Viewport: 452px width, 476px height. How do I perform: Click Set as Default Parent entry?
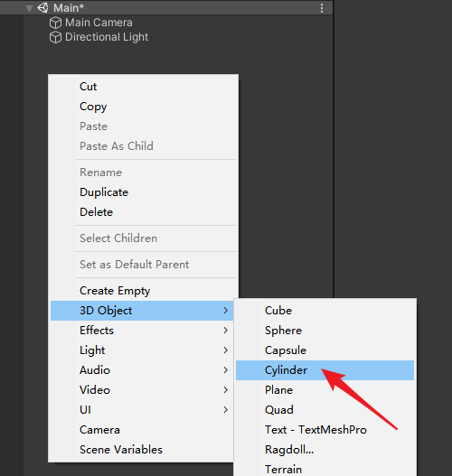[143, 265]
